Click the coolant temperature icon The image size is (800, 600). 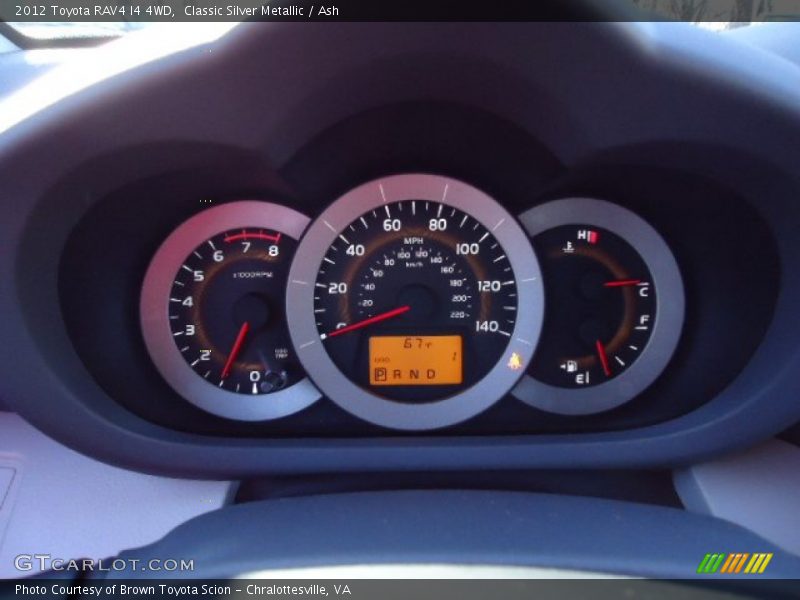[568, 246]
